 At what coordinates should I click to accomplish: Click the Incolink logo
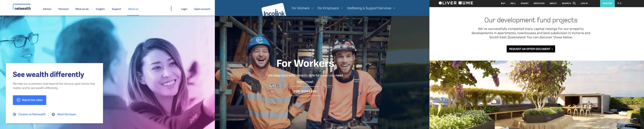274,10
